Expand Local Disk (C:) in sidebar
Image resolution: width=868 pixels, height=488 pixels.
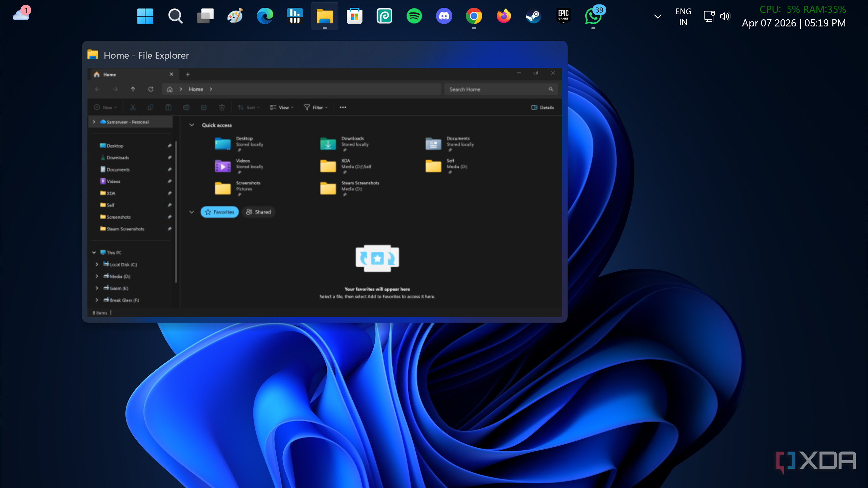point(97,264)
